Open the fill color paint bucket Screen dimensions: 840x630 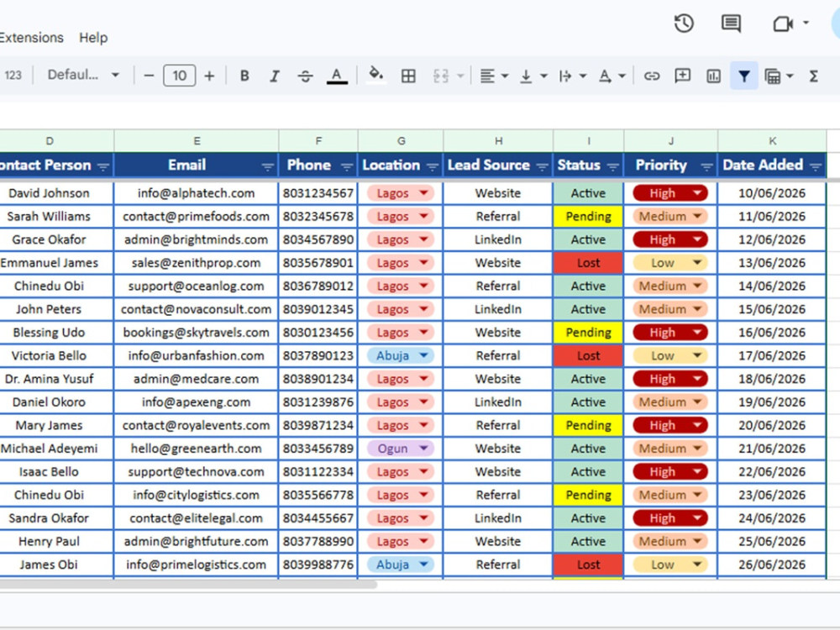[x=376, y=75]
